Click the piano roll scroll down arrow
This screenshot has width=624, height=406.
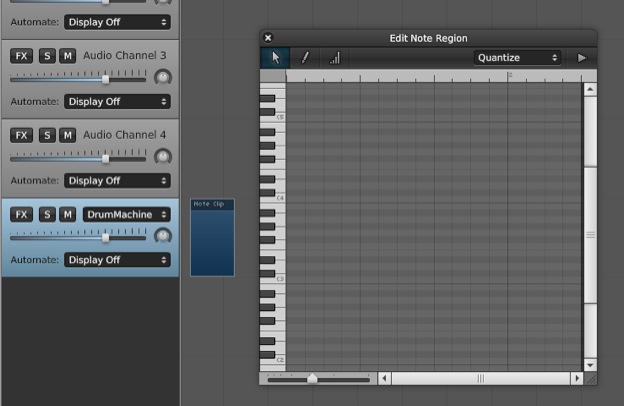pyautogui.click(x=590, y=365)
